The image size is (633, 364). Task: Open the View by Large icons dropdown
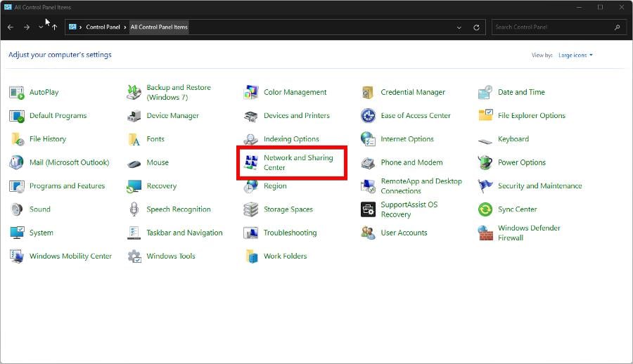point(575,56)
